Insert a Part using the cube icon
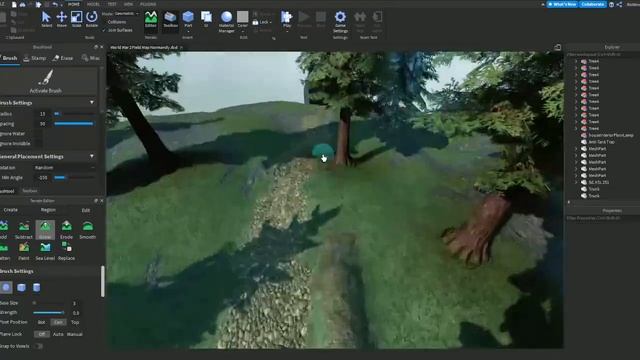This screenshot has height=360, width=640. click(188, 17)
